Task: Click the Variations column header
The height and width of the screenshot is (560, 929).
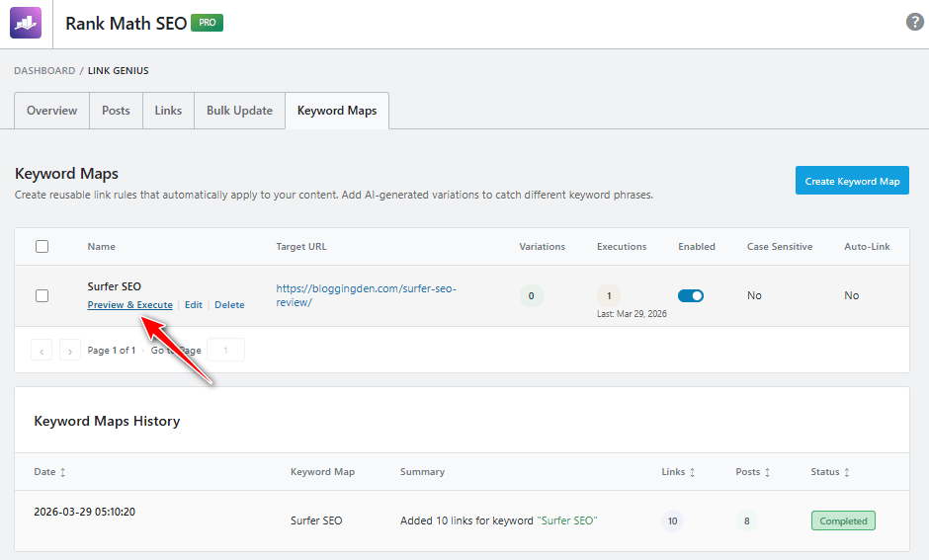Action: click(543, 246)
